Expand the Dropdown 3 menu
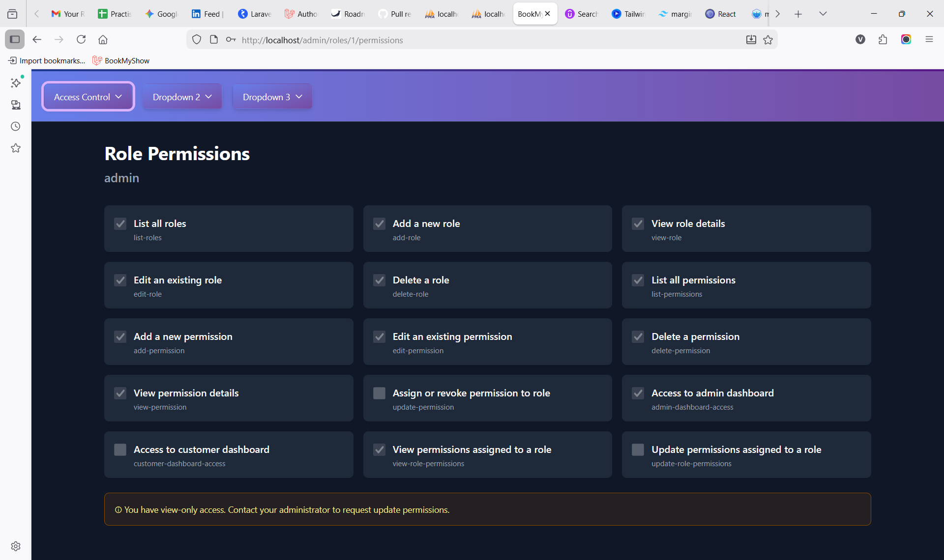The image size is (944, 560). (272, 97)
